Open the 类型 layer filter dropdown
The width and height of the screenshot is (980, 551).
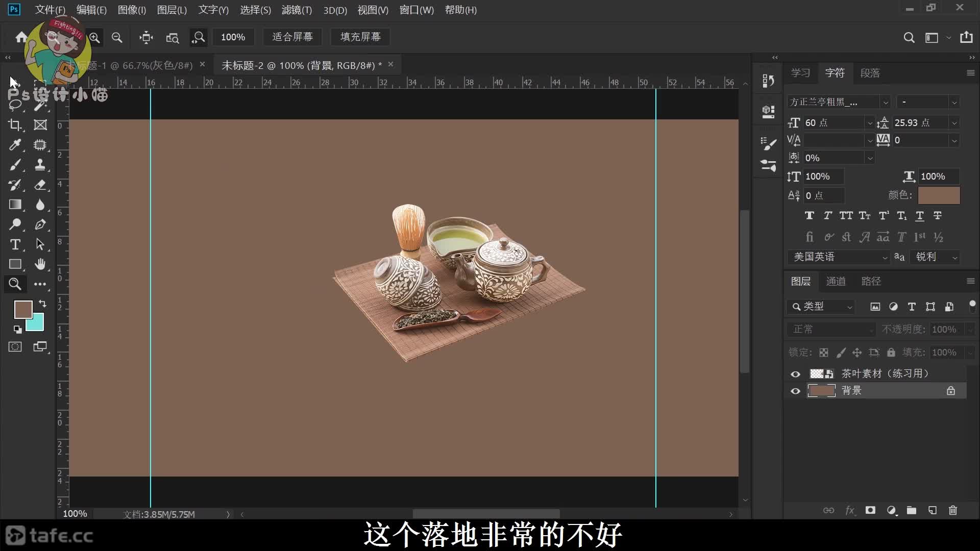[822, 307]
